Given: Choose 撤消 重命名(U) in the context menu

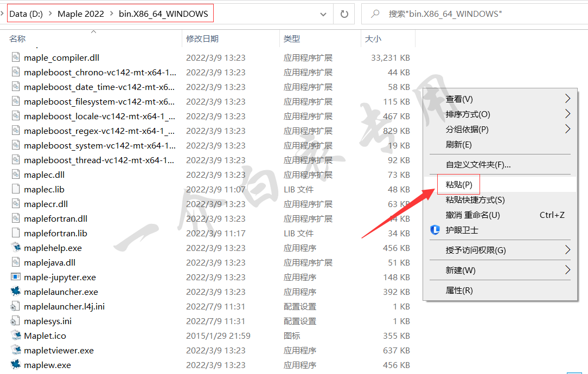Looking at the screenshot, I should click(473, 215).
